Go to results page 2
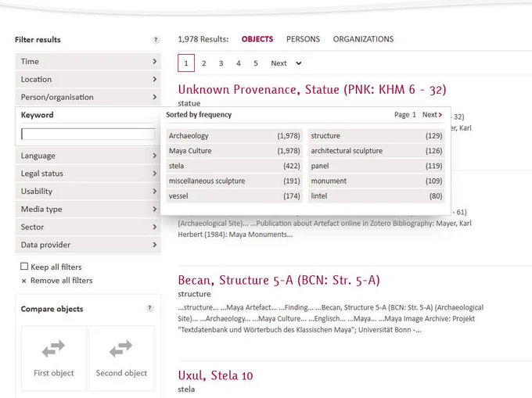Image resolution: width=532 pixels, height=398 pixels. pos(203,63)
